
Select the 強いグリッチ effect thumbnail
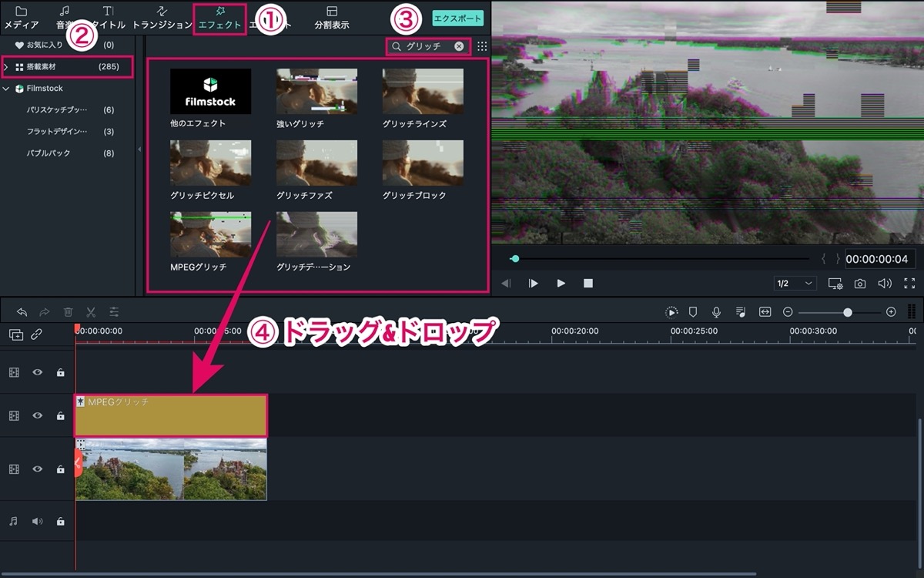point(316,92)
